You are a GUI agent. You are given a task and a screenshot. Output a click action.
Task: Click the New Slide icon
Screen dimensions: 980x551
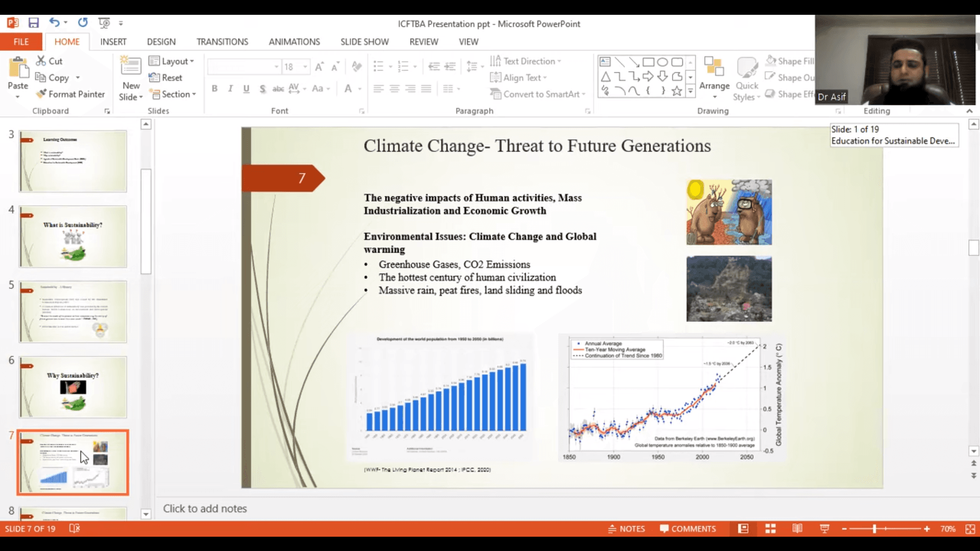click(x=131, y=67)
